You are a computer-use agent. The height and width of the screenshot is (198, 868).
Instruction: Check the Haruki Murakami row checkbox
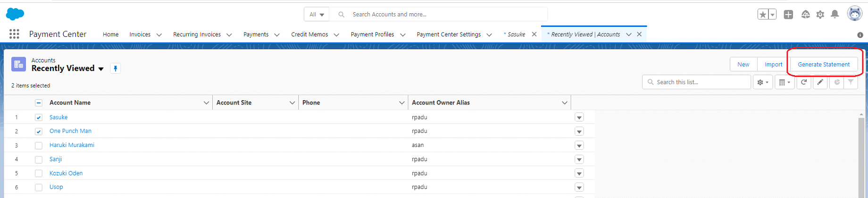click(39, 146)
